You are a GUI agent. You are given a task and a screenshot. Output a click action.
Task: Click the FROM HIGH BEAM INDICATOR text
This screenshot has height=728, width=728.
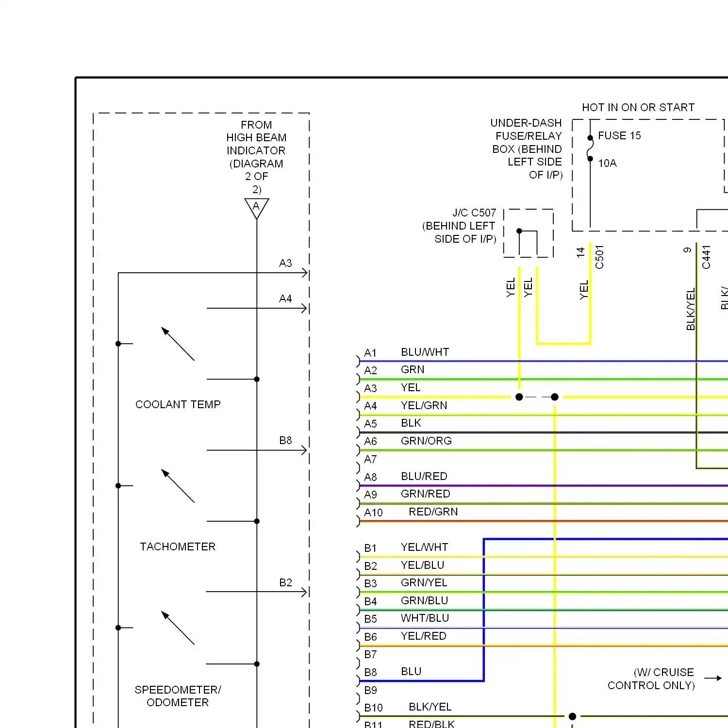point(256,157)
